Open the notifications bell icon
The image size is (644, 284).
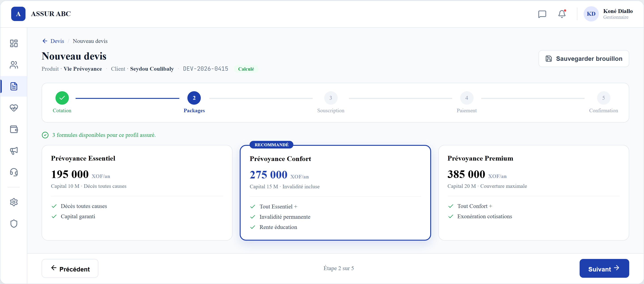click(562, 14)
